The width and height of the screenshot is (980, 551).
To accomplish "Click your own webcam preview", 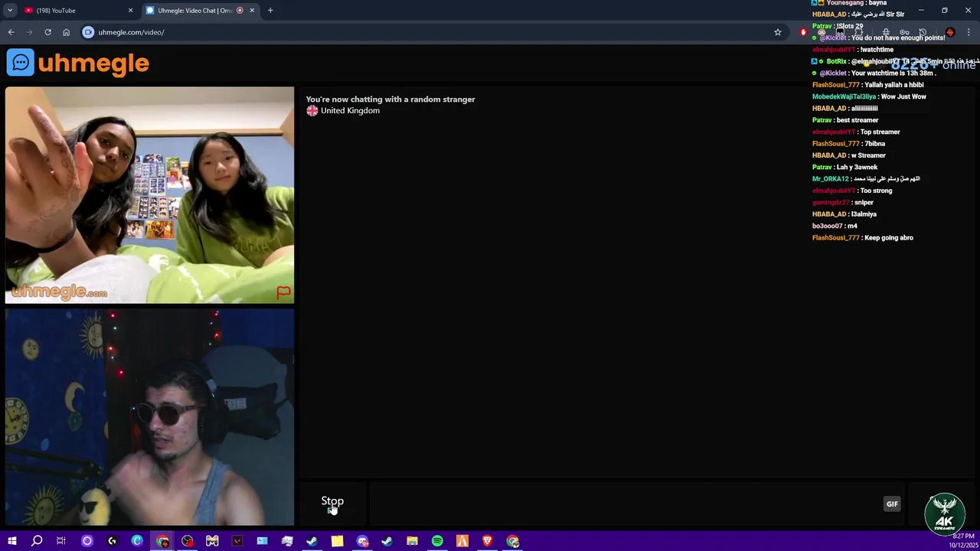I will (149, 417).
